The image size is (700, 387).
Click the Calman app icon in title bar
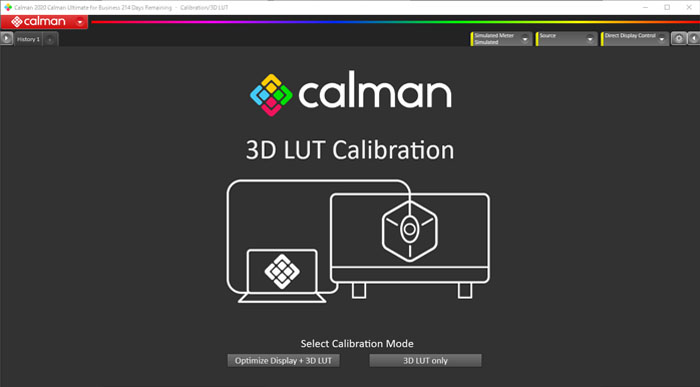click(8, 7)
